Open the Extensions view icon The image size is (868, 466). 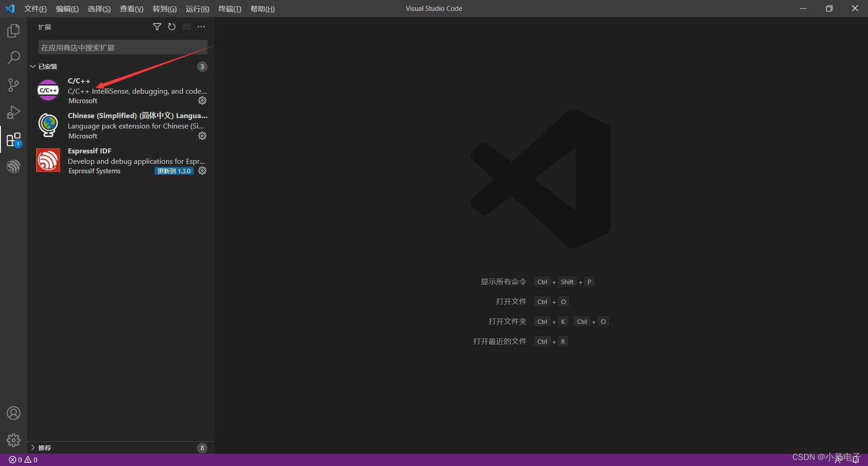coord(14,139)
